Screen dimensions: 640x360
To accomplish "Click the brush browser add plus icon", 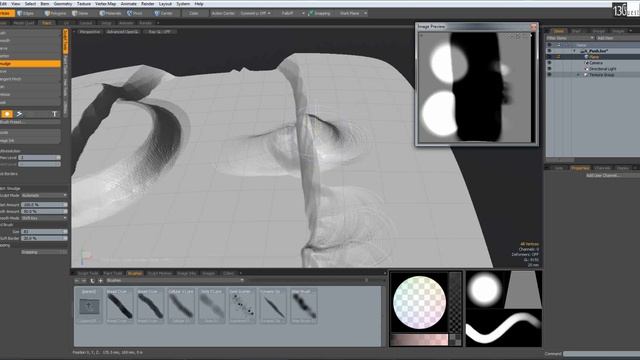I will tap(100, 281).
